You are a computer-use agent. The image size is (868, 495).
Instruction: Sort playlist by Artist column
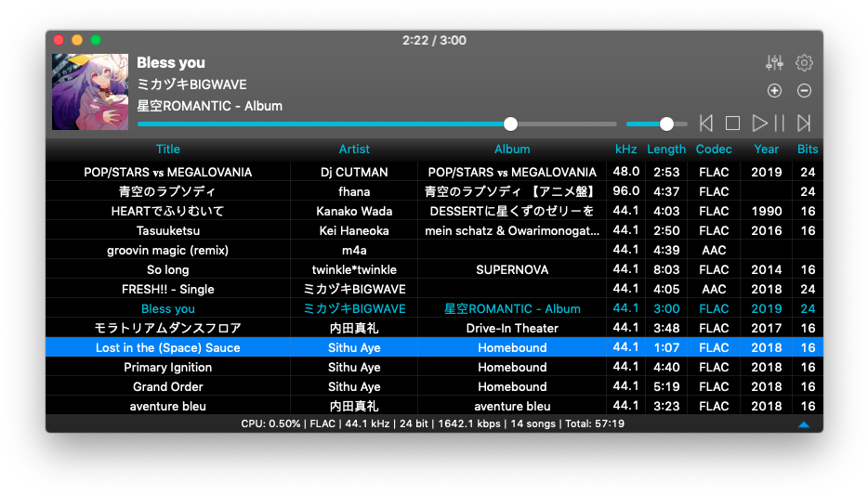(354, 150)
